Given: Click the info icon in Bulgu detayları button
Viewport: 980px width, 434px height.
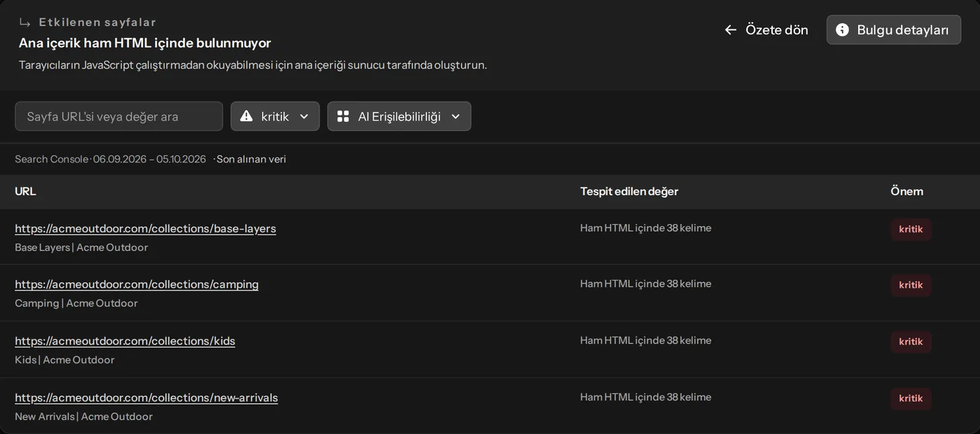Looking at the screenshot, I should tap(843, 29).
